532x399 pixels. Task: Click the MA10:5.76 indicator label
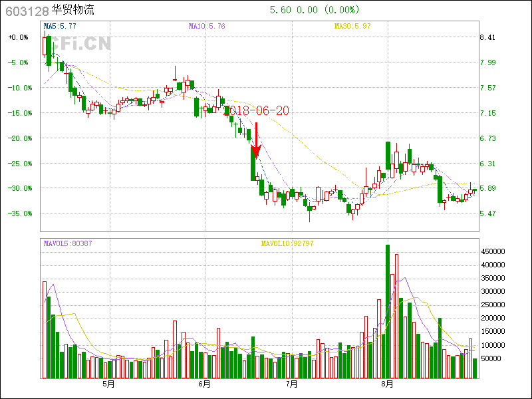click(x=207, y=27)
